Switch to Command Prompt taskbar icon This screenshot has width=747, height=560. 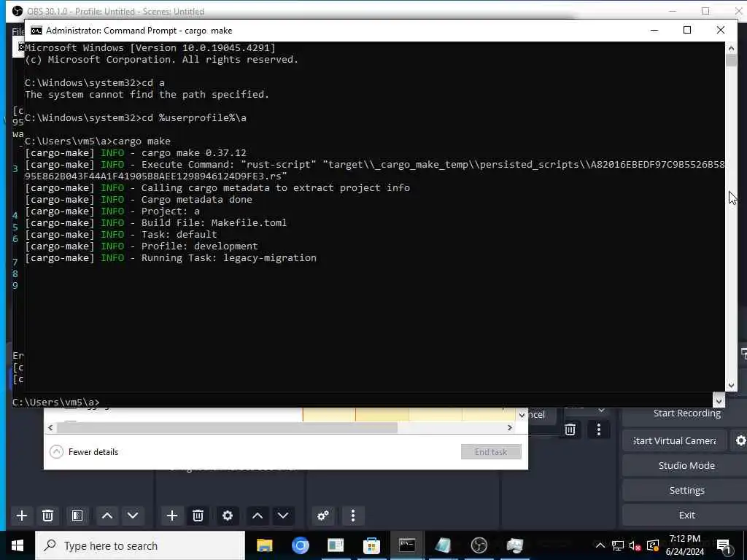tap(407, 545)
